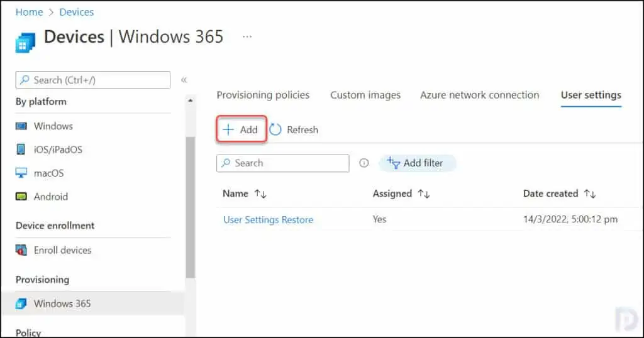This screenshot has height=338, width=644.
Task: Click the Windows platform icon
Action: [x=21, y=126]
